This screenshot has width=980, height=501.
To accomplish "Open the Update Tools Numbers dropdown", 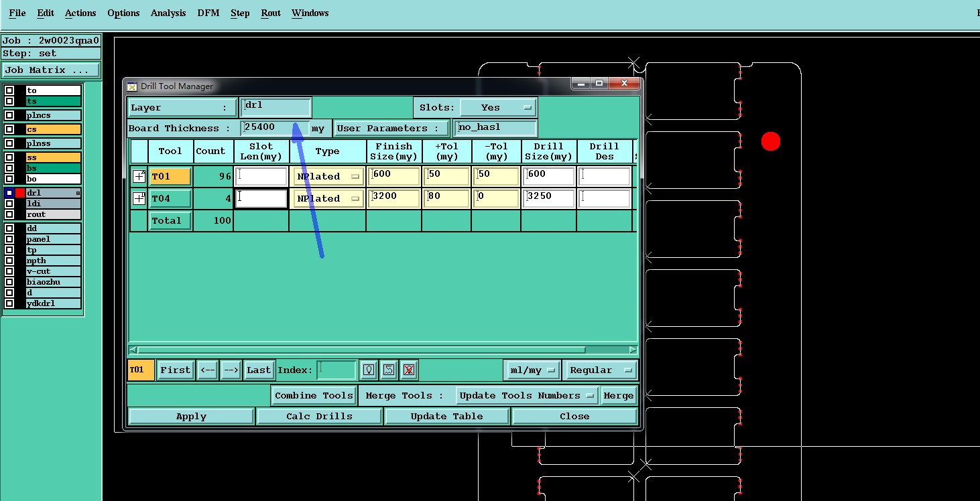I will 527,395.
